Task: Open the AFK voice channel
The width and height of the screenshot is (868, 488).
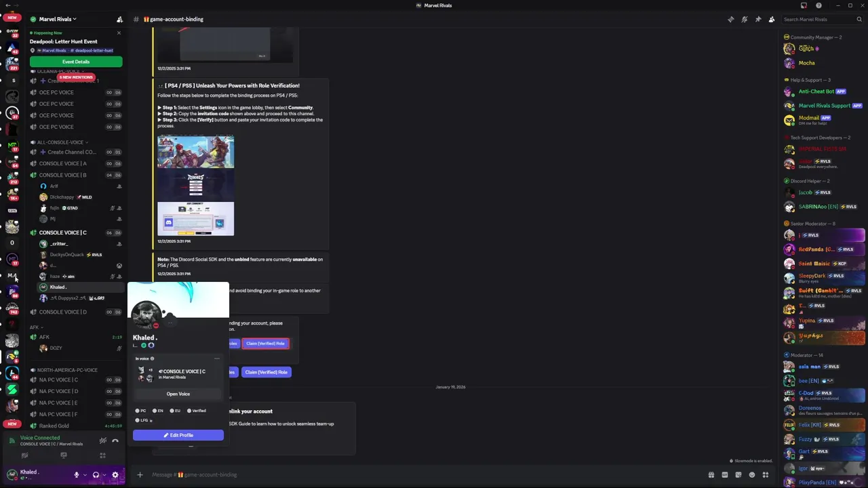Action: (x=76, y=337)
